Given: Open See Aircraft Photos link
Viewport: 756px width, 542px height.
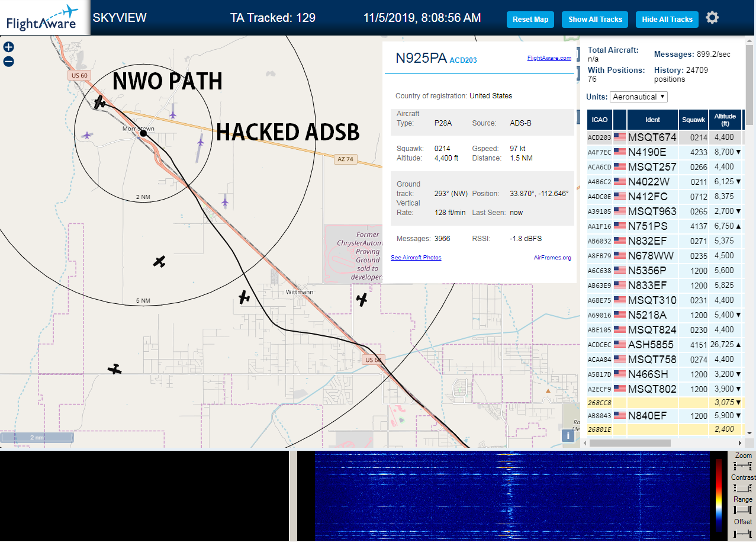Looking at the screenshot, I should click(x=416, y=258).
